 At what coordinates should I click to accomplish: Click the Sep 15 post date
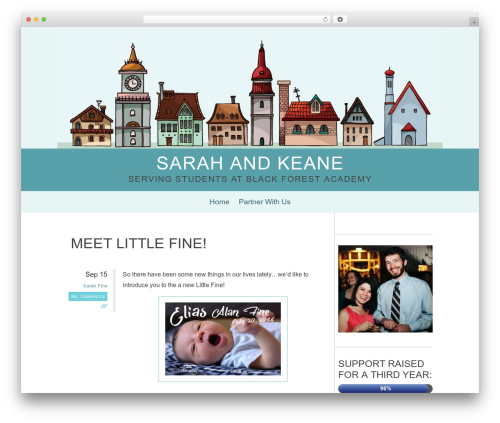coord(96,274)
